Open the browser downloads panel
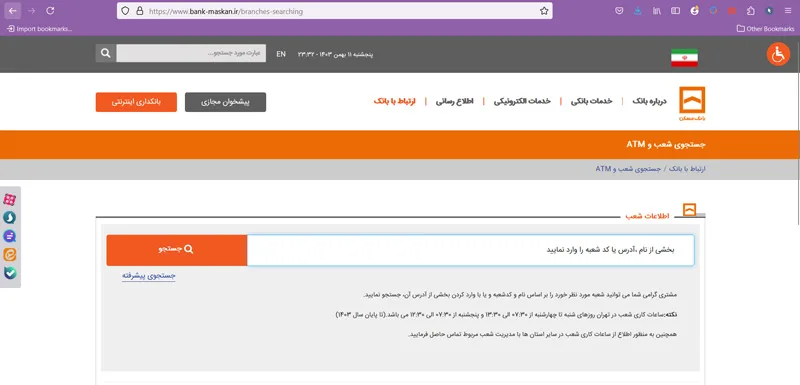 click(x=638, y=11)
